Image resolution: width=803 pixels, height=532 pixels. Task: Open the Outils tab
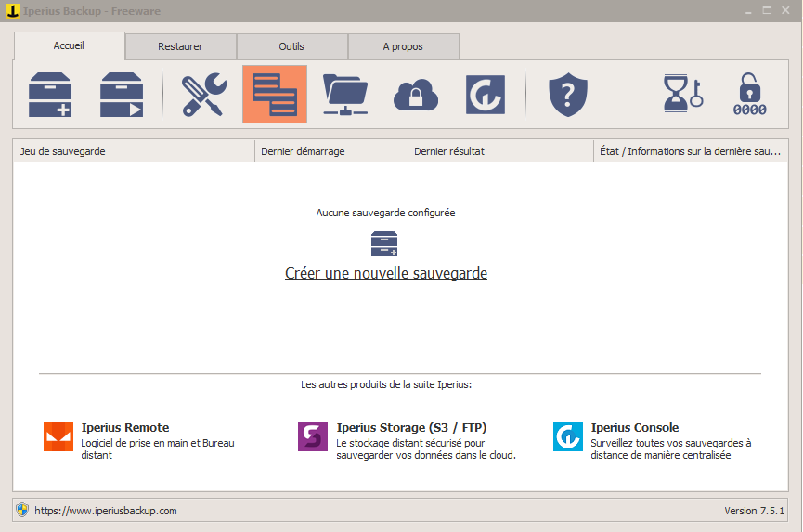tap(291, 46)
